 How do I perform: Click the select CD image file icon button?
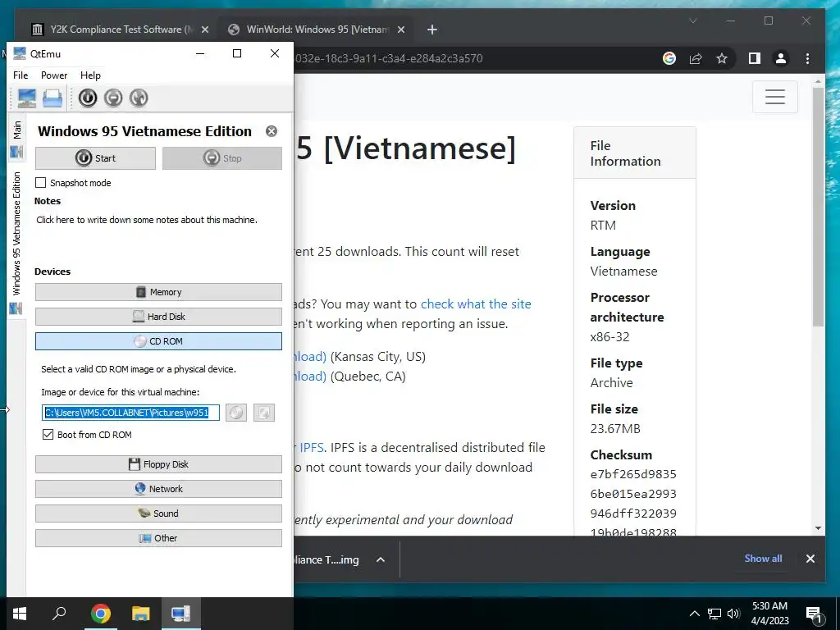pyautogui.click(x=236, y=413)
